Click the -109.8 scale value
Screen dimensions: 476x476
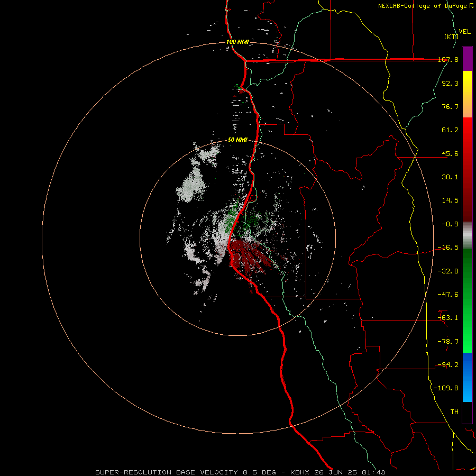point(446,388)
